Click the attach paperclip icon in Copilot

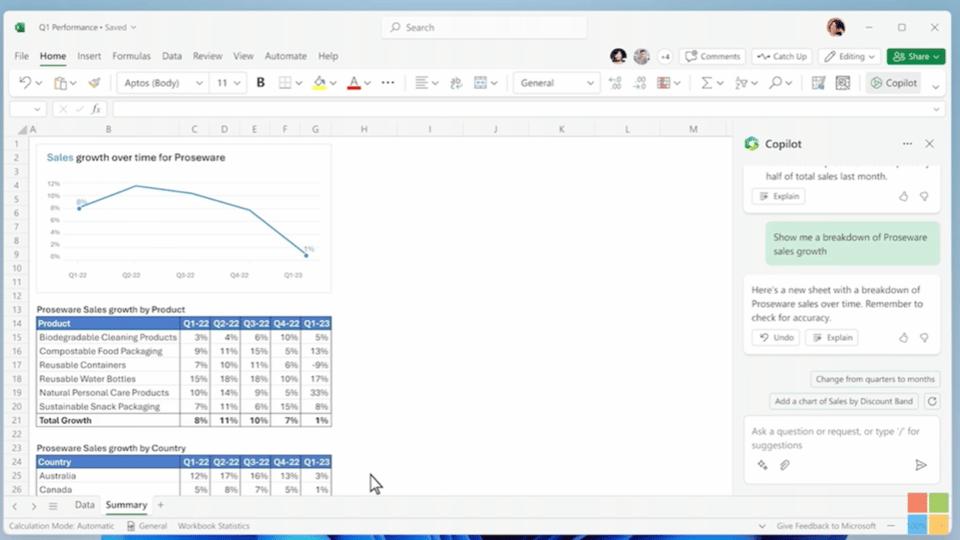click(785, 465)
